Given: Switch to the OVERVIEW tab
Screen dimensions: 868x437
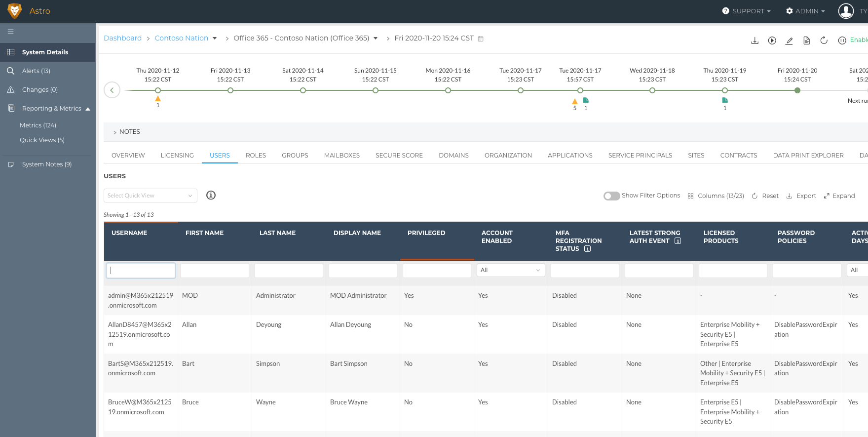Looking at the screenshot, I should pyautogui.click(x=128, y=155).
